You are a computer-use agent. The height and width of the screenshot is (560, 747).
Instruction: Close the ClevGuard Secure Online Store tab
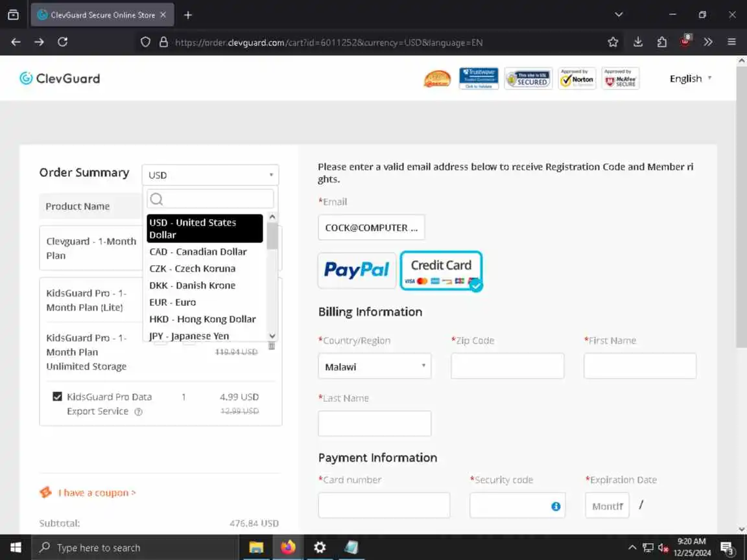(x=163, y=15)
